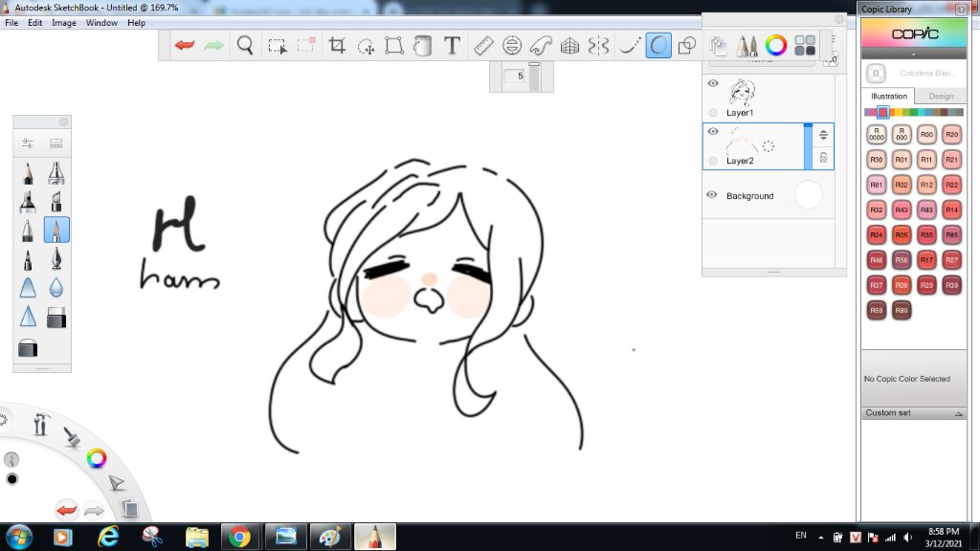Open Google Chrome from the taskbar
This screenshot has height=551, width=980.
click(239, 537)
